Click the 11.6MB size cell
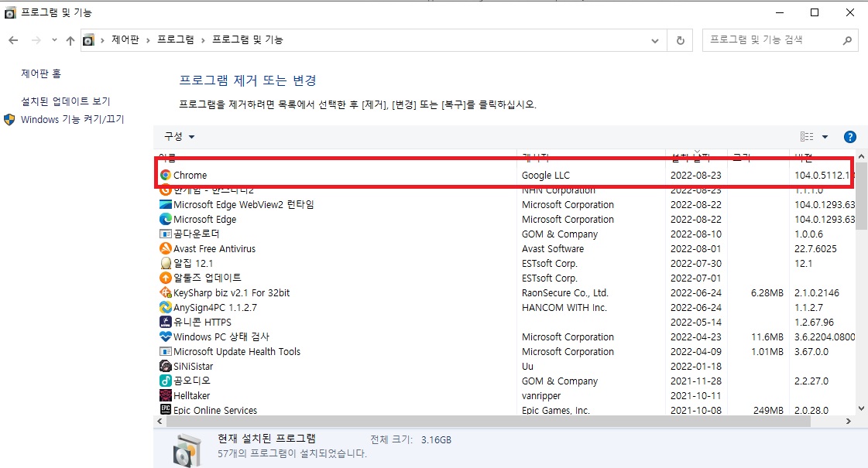Image resolution: width=868 pixels, height=468 pixels. [x=767, y=336]
